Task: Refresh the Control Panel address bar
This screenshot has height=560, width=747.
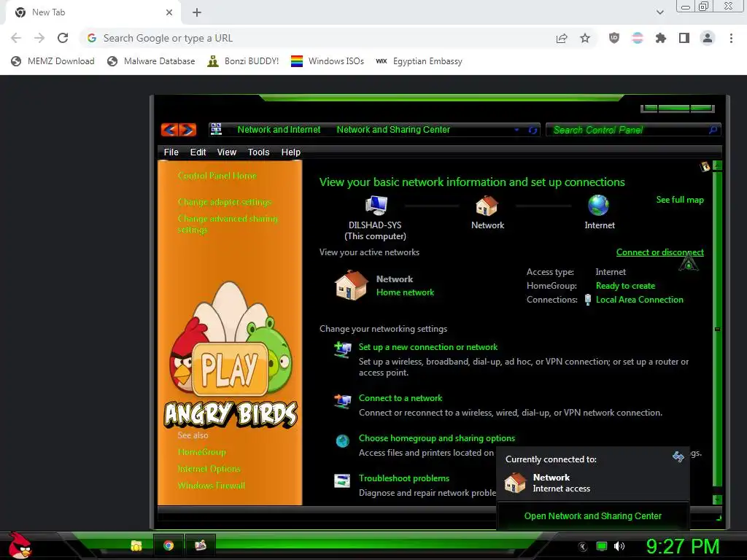Action: click(x=533, y=130)
